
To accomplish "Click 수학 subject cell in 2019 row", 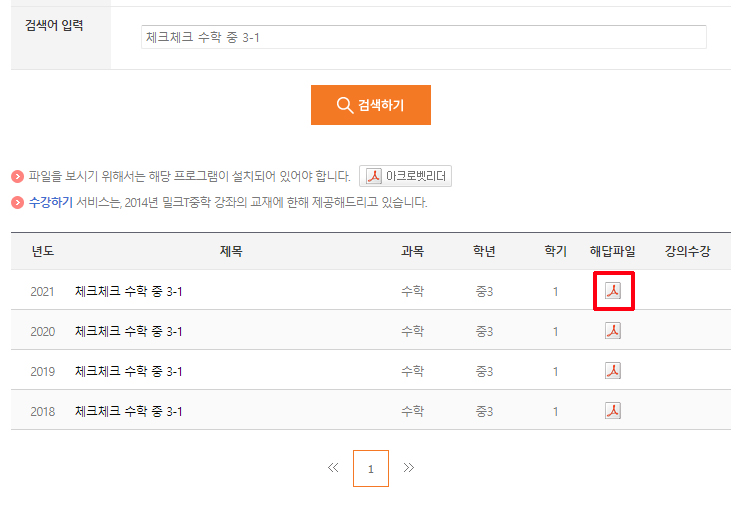I will [412, 371].
